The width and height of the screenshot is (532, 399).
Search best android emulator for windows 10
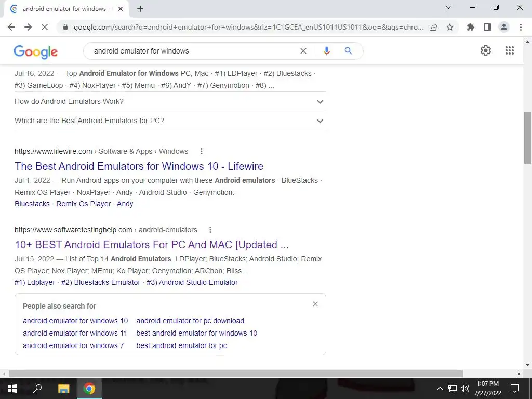click(x=197, y=333)
